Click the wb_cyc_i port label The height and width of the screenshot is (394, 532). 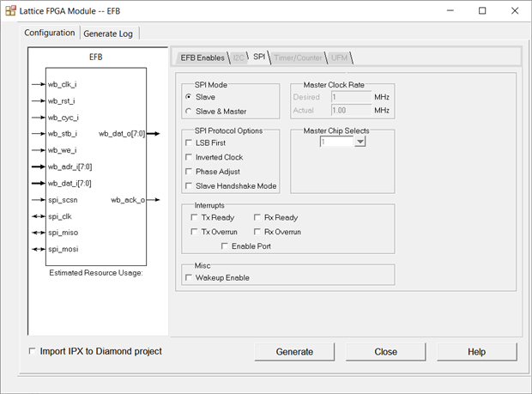(63, 118)
